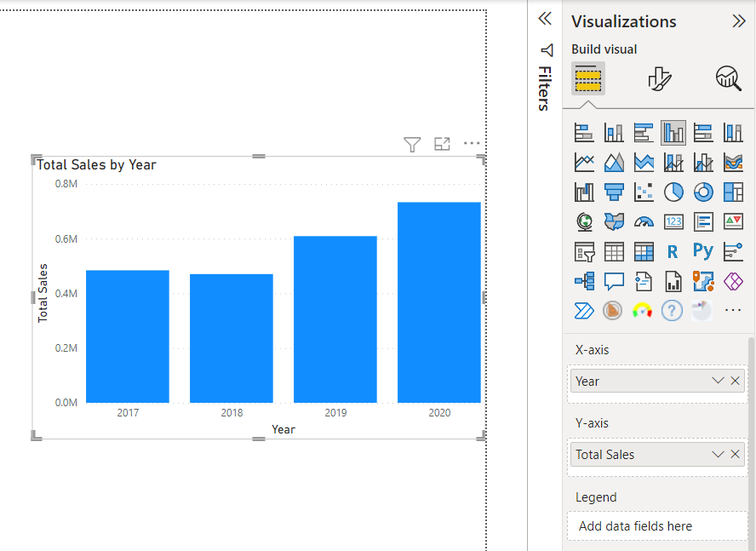
Task: Select the Q&A speech bubble visual
Action: pyautogui.click(x=614, y=281)
